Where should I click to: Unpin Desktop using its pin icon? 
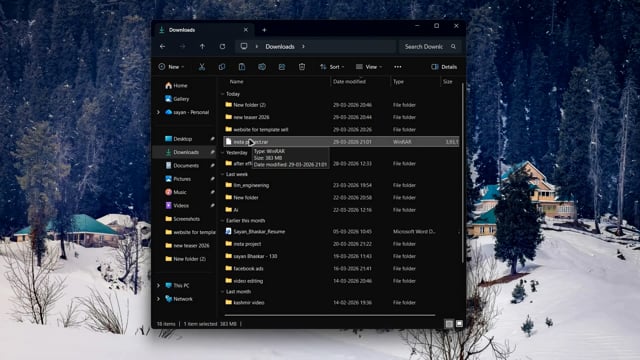click(x=212, y=139)
